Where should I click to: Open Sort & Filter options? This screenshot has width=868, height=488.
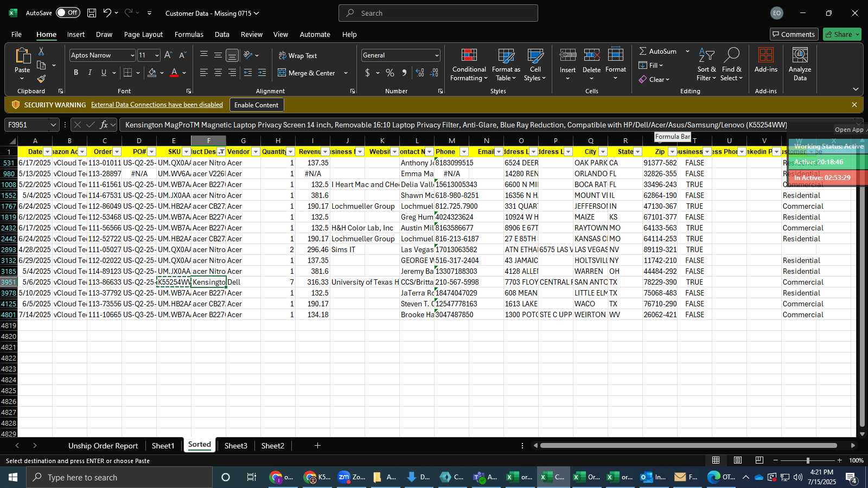[x=706, y=65]
